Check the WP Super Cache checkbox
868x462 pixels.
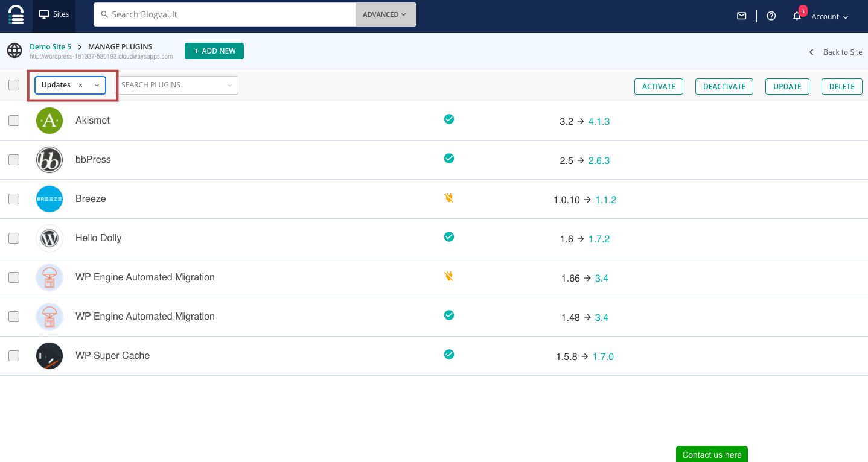coord(14,356)
